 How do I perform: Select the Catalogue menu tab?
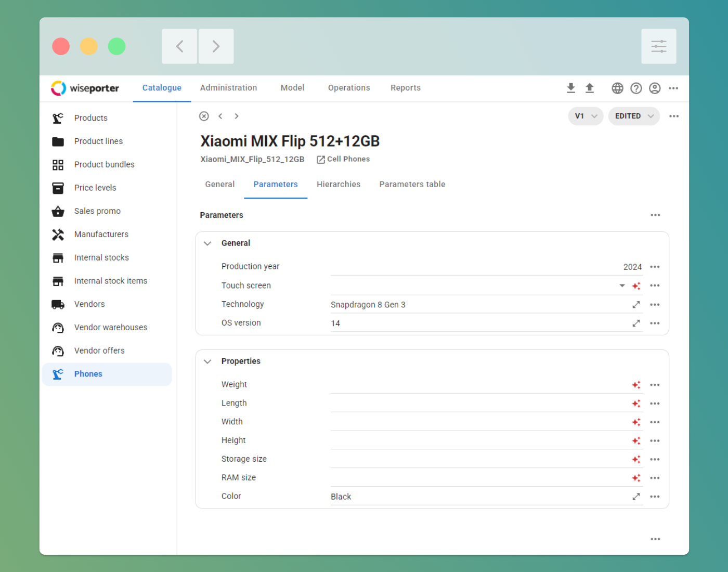pyautogui.click(x=162, y=88)
